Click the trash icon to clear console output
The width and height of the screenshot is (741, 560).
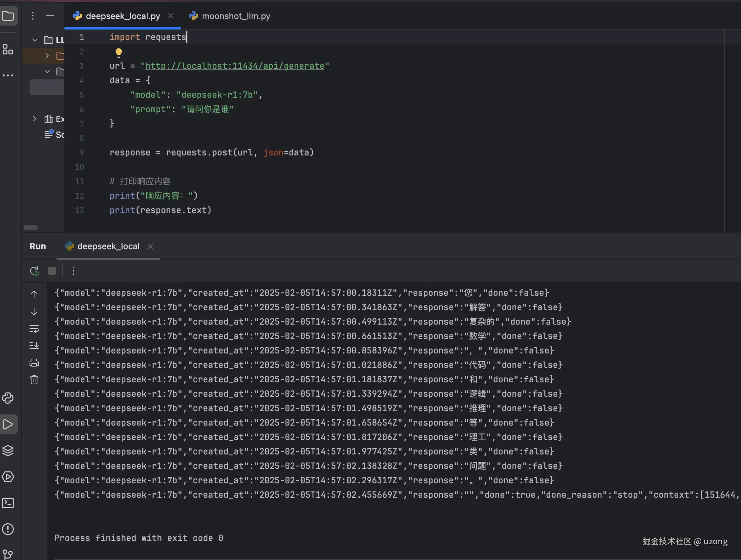pyautogui.click(x=34, y=380)
